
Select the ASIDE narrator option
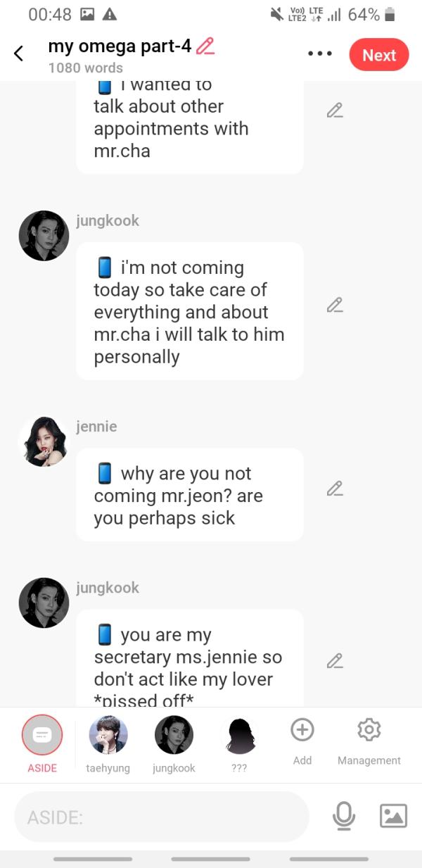[x=42, y=744]
